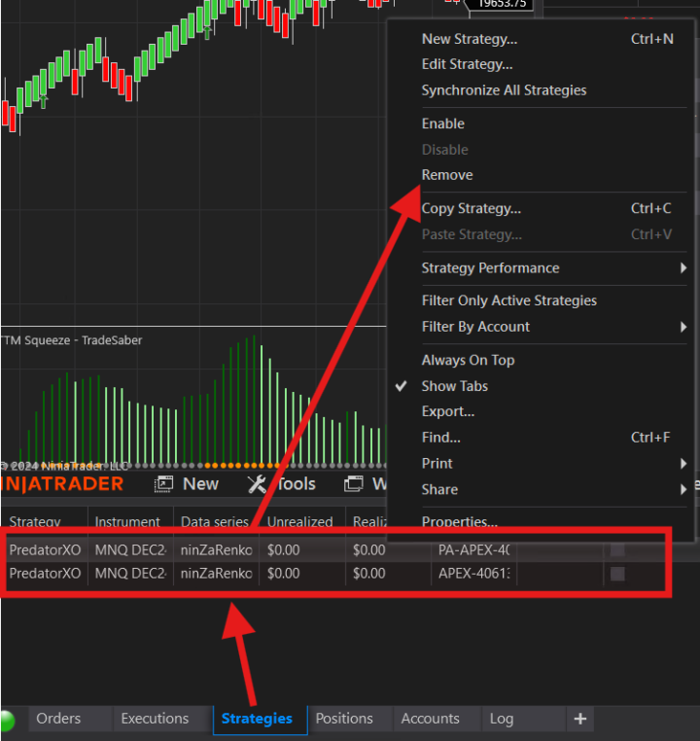Expand the Share submenu arrow
700x741 pixels.
(683, 489)
